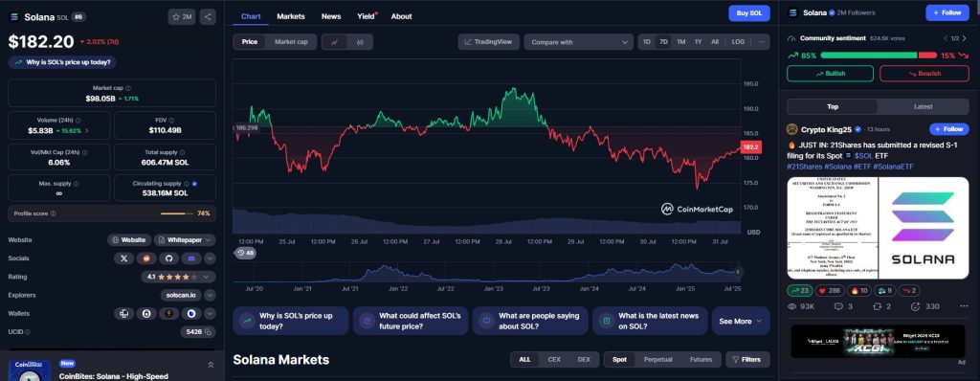
Task: Switch chart to Price view
Action: tap(250, 42)
